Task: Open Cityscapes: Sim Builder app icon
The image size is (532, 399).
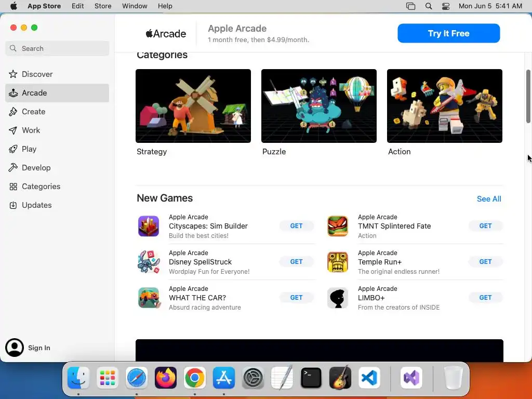Action: point(149,226)
